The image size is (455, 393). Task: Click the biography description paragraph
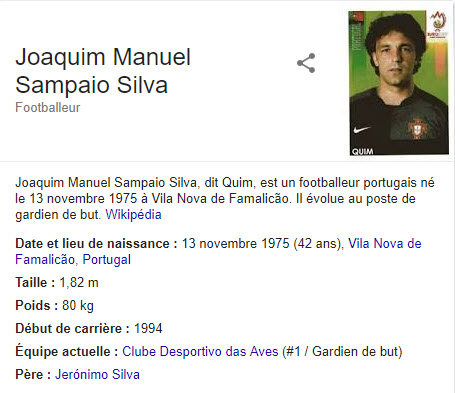(225, 199)
